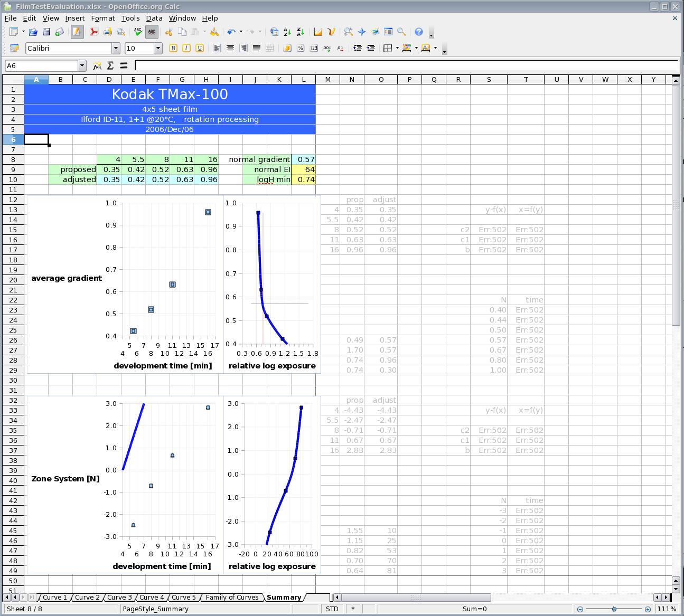
Task: Open the File menu
Action: [x=11, y=18]
